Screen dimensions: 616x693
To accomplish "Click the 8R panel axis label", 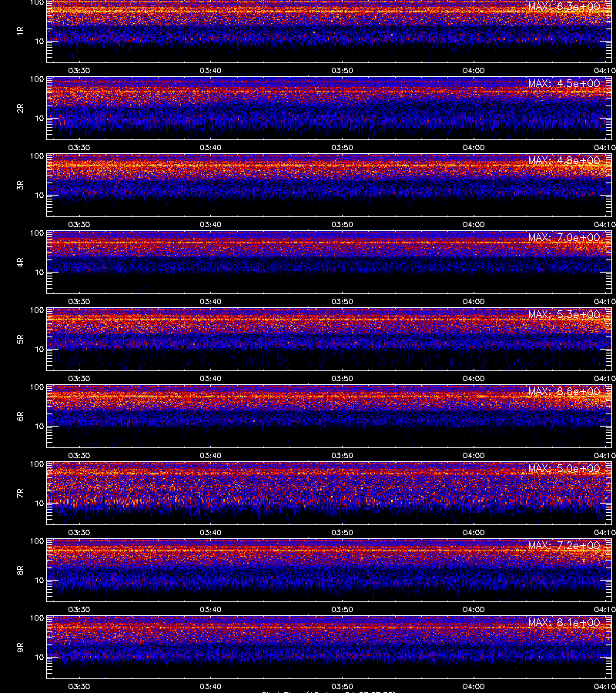I will pyautogui.click(x=20, y=571).
